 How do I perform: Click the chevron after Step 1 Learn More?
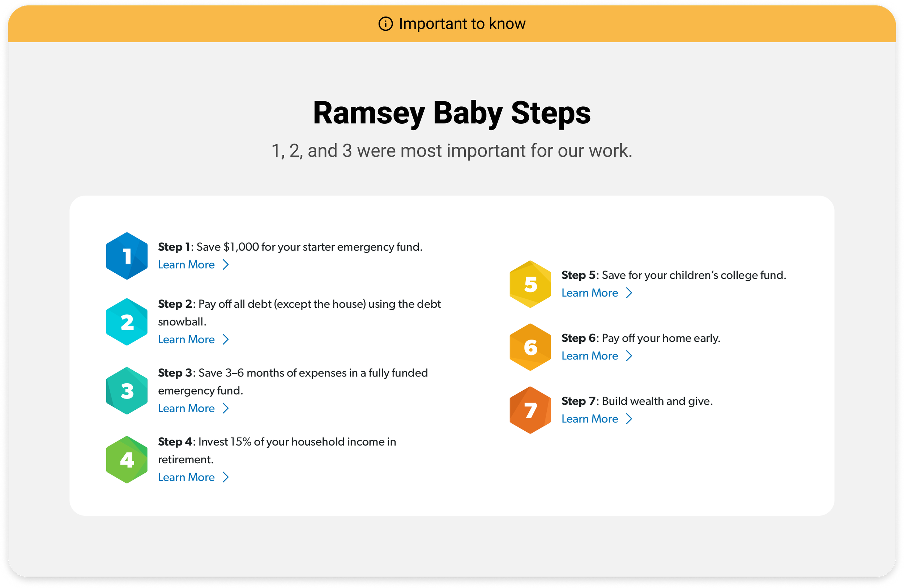[x=226, y=265]
